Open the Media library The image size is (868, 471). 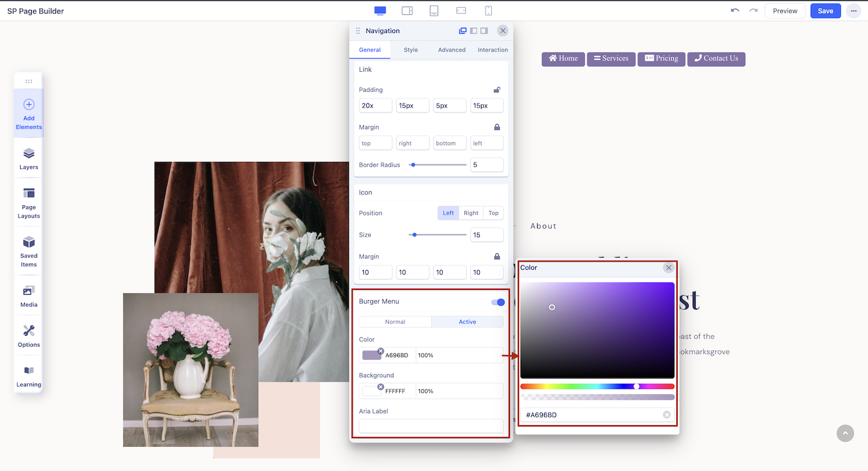pos(29,296)
